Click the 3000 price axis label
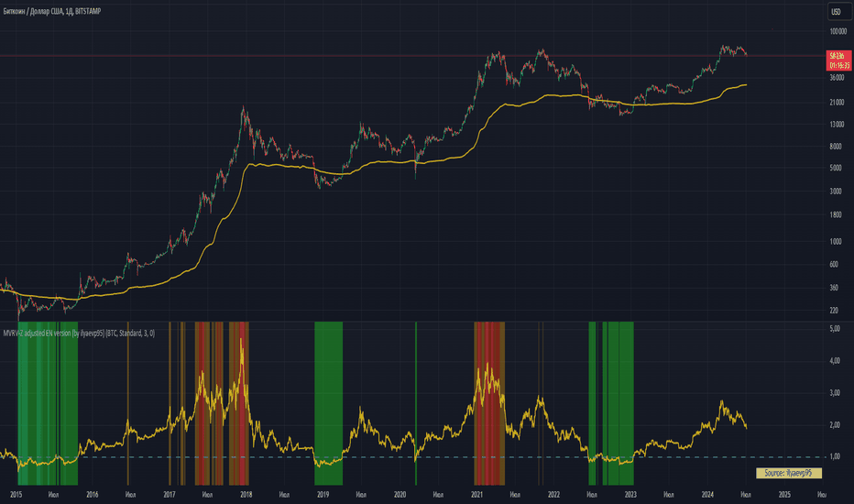Viewport: 854px width, 504px height. [x=836, y=192]
